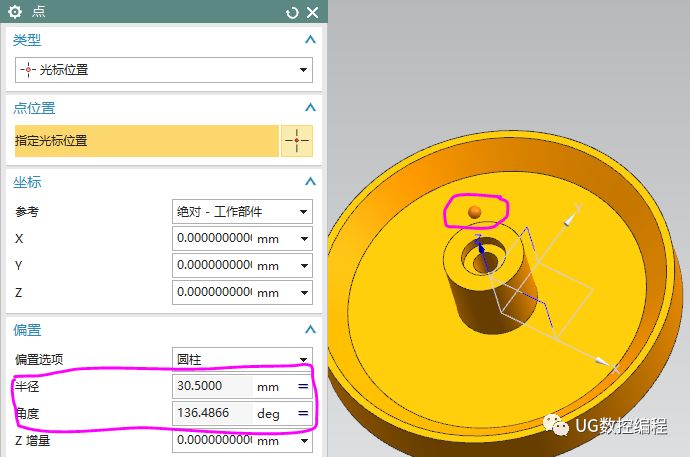The width and height of the screenshot is (690, 457).
Task: Select the 指定光标位置 row
Action: coord(146,141)
